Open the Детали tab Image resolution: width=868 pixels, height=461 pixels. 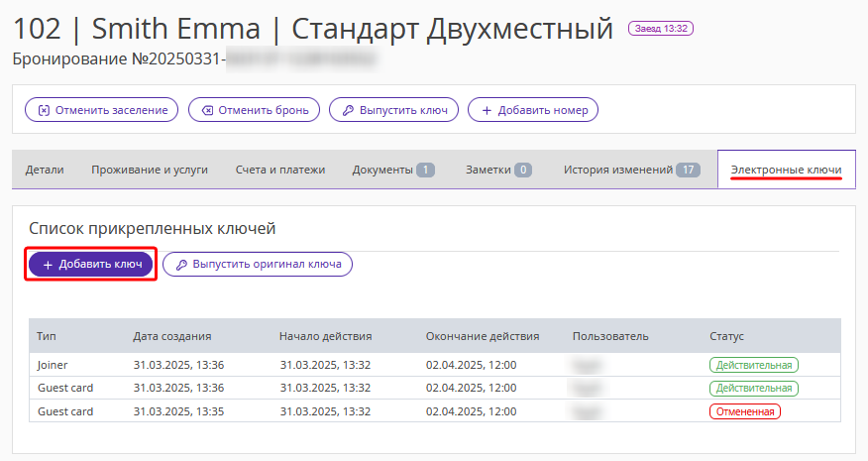point(45,170)
